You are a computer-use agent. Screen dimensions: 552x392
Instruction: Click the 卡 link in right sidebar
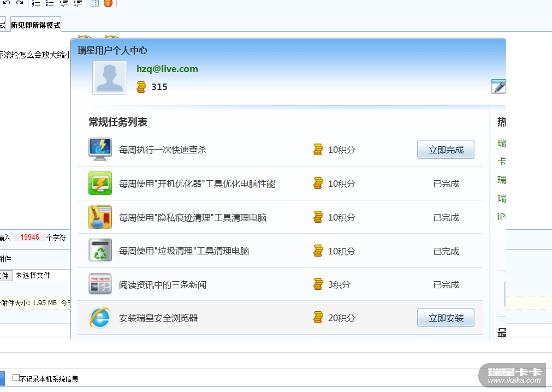502,162
